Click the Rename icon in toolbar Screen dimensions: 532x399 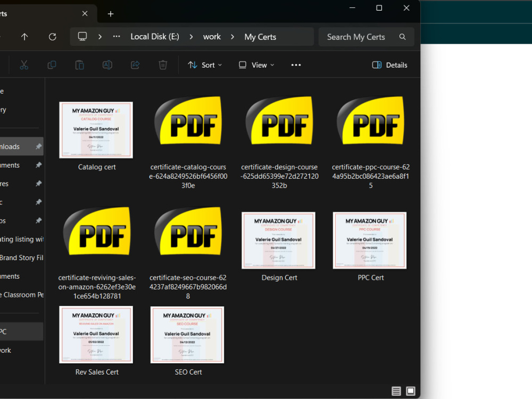click(x=107, y=65)
